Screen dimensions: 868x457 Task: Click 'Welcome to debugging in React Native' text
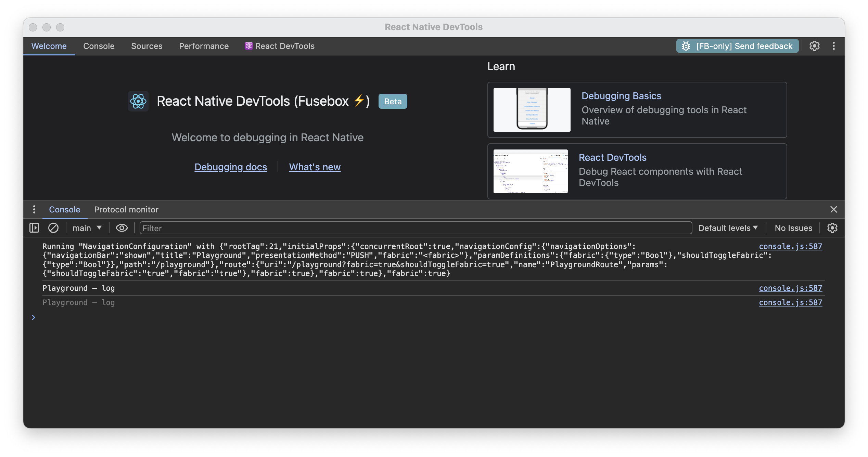[x=267, y=138]
